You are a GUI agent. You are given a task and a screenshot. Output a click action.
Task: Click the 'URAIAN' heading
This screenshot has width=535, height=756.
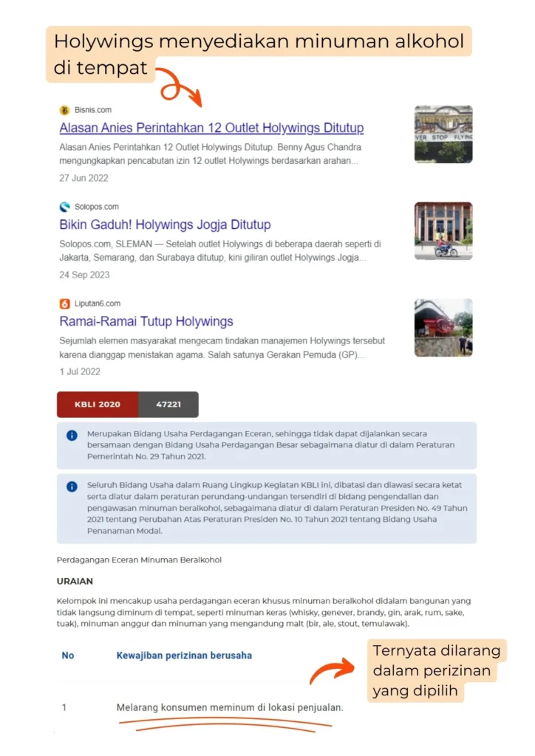coord(75,582)
